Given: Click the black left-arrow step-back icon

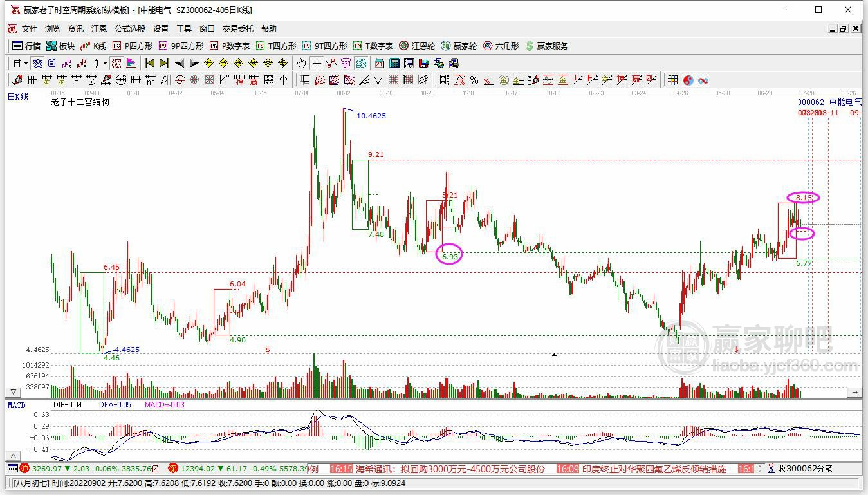Looking at the screenshot, I should 180,63.
